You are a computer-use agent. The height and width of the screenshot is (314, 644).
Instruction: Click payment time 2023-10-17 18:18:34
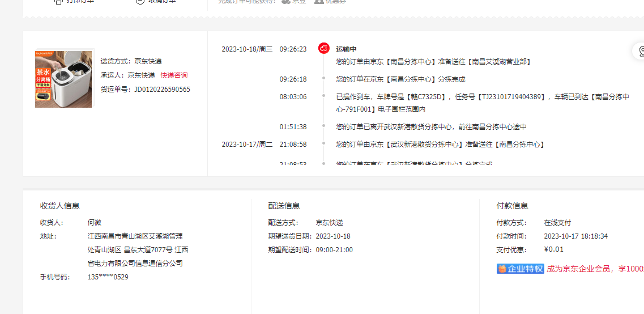(576, 236)
